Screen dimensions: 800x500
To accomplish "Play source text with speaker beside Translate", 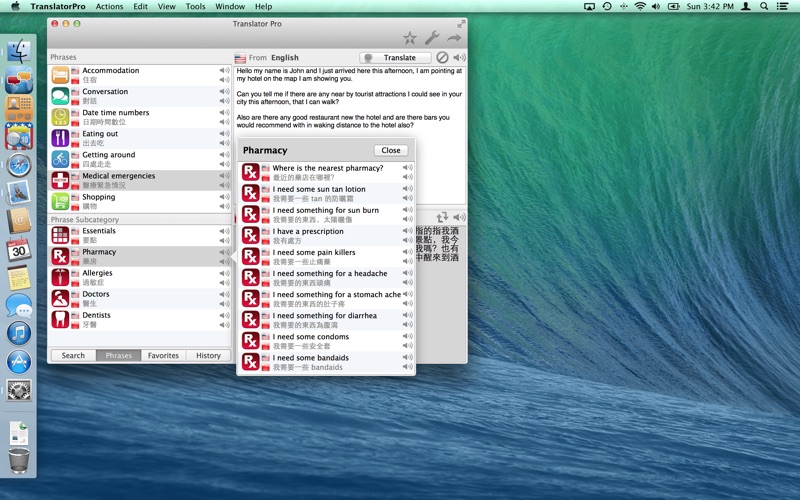I will point(459,58).
